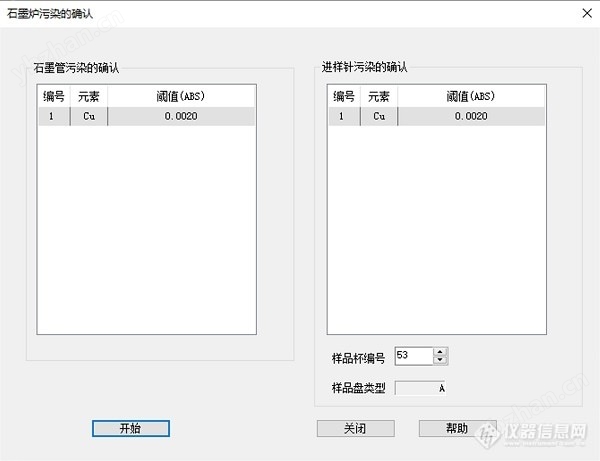
Task: Decrease 样品杯编号 with the down arrow
Action: click(x=441, y=360)
